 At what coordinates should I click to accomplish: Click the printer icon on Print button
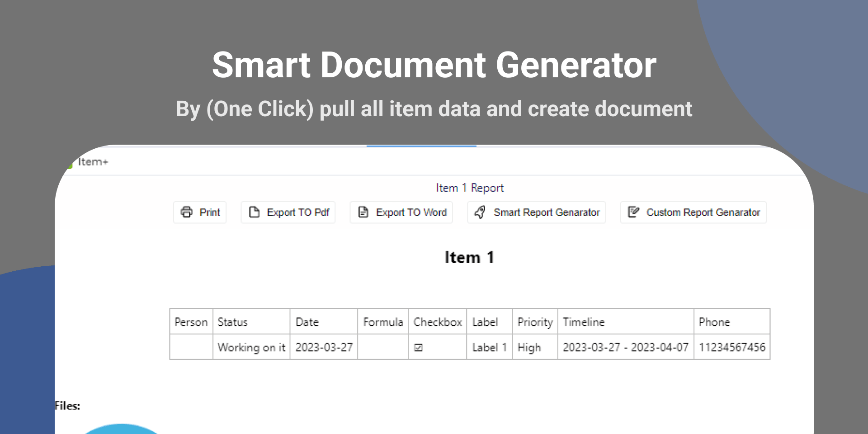[187, 212]
